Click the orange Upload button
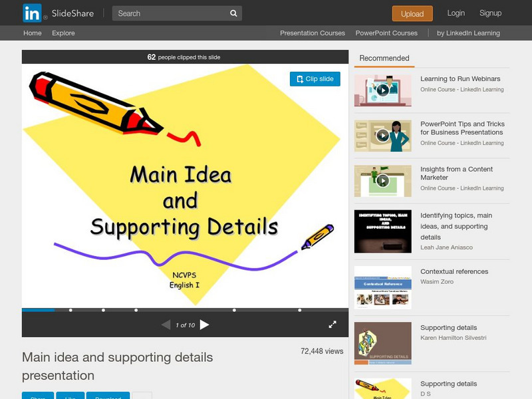This screenshot has height=399, width=532. (412, 13)
